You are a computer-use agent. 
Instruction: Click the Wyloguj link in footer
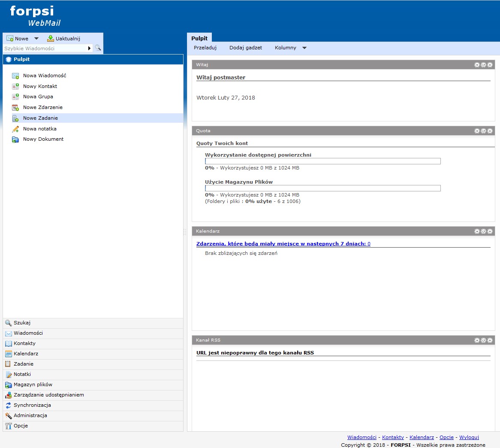tap(469, 437)
